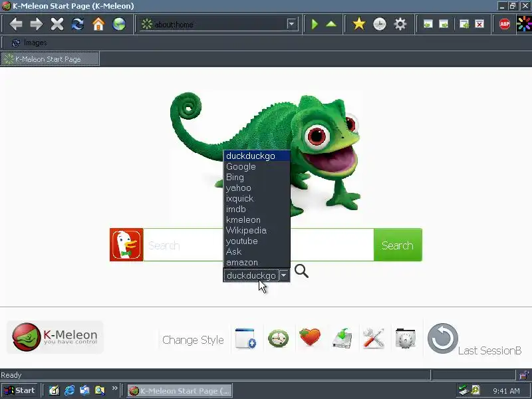This screenshot has height=399, width=532.
Task: Click the colorful star icon at far right
Action: (x=524, y=24)
